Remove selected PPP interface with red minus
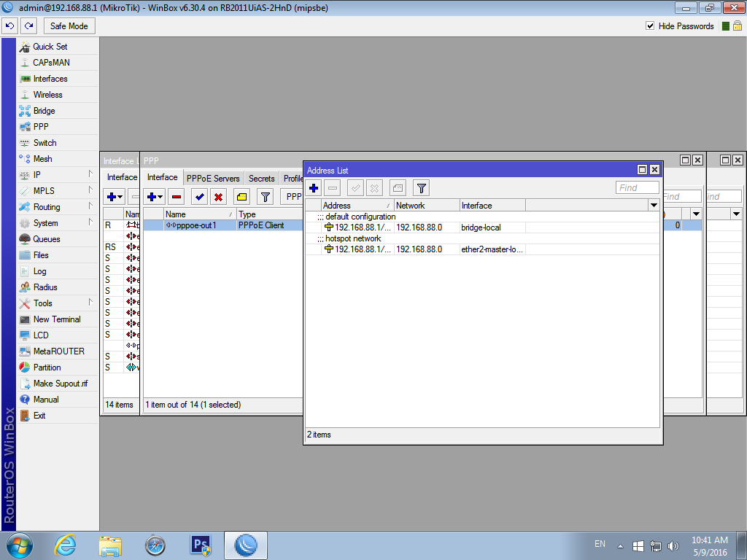The image size is (747, 560). coord(177,196)
